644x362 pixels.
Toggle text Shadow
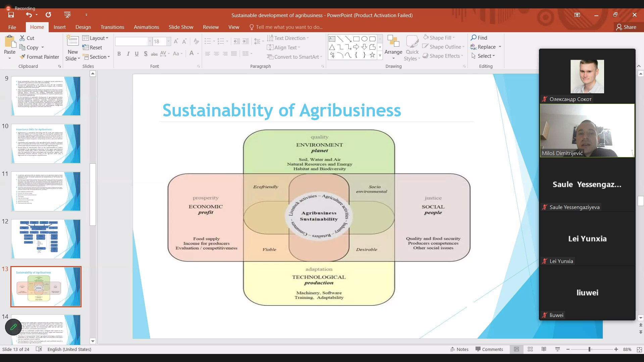[x=145, y=54]
